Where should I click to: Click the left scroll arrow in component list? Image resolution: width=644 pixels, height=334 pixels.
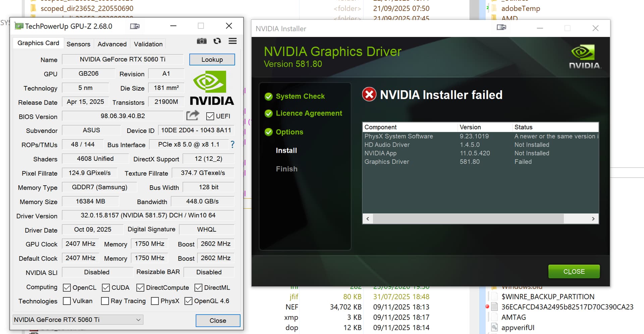point(368,219)
